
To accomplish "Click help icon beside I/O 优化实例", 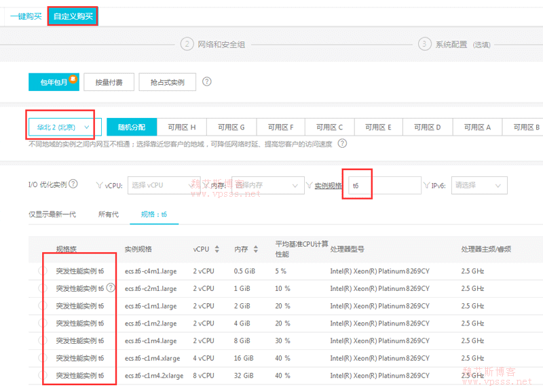I will click(x=73, y=184).
